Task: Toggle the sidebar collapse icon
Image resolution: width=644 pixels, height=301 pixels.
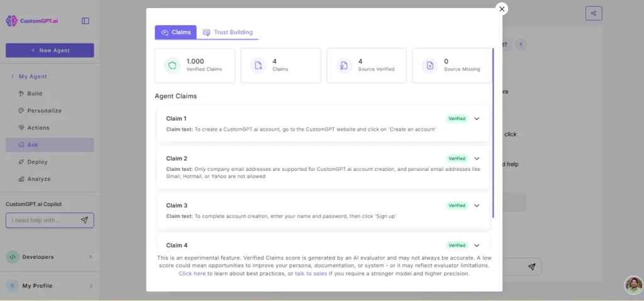Action: click(86, 21)
